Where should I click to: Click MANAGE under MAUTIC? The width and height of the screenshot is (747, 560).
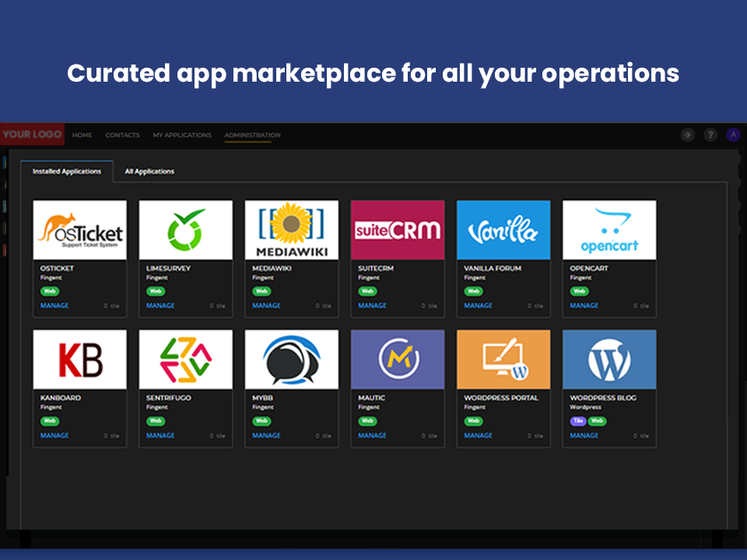pyautogui.click(x=372, y=436)
